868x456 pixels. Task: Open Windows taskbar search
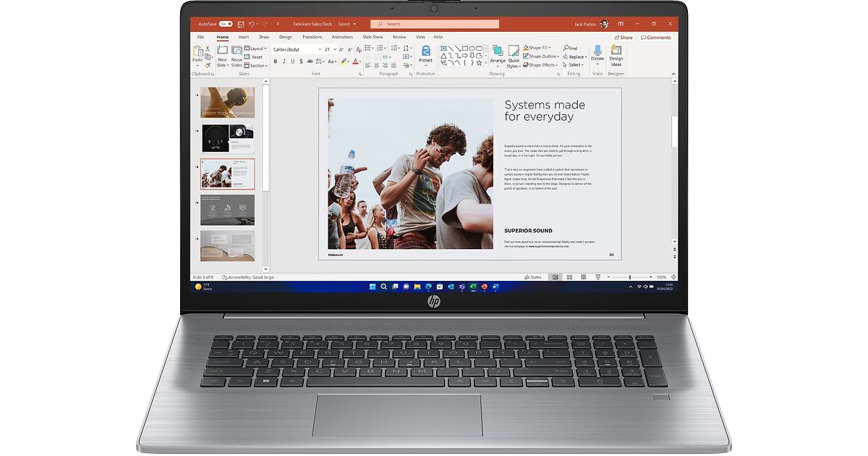(383, 287)
